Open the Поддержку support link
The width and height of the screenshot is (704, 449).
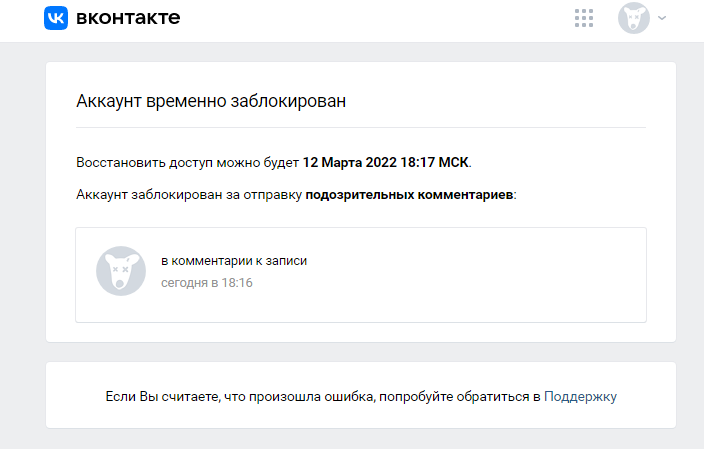[580, 396]
